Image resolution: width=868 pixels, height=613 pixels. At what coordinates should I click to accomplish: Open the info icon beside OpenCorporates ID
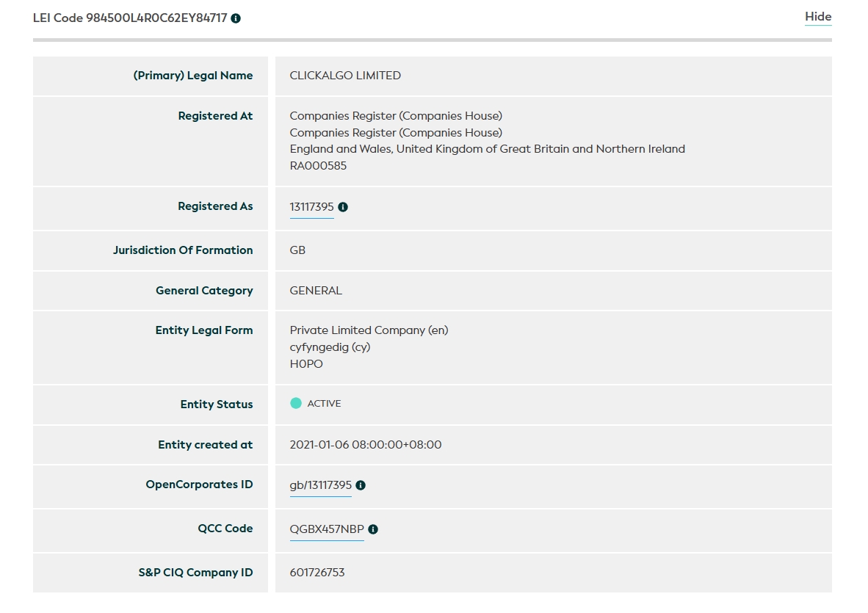click(x=361, y=485)
